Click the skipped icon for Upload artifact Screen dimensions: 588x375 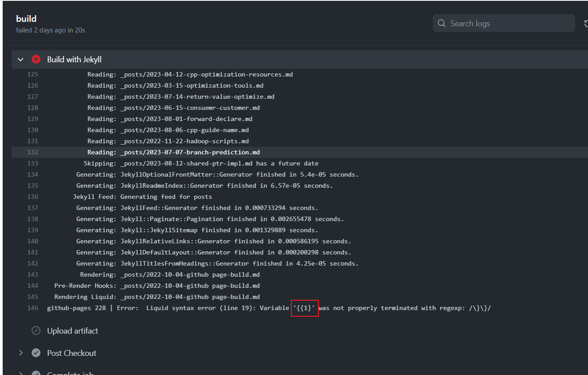36,331
